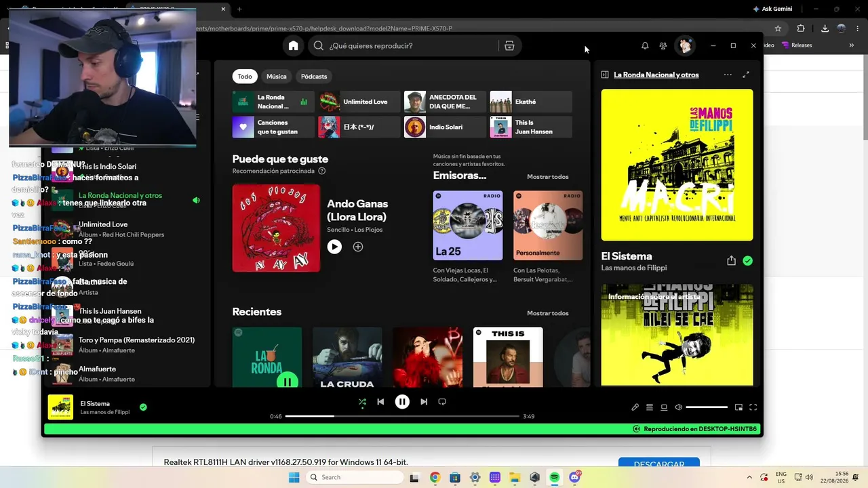This screenshot has width=868, height=488.
Task: Skip to the next track
Action: [424, 402]
